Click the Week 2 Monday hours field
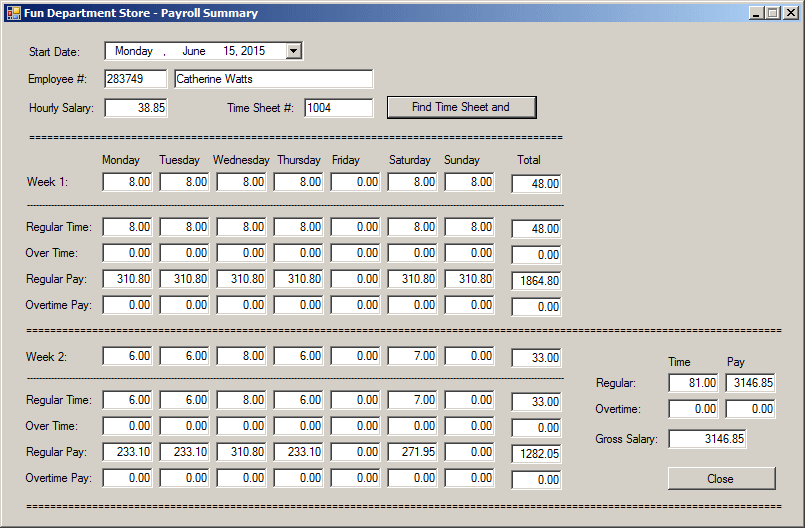This screenshot has height=528, width=805. point(127,356)
